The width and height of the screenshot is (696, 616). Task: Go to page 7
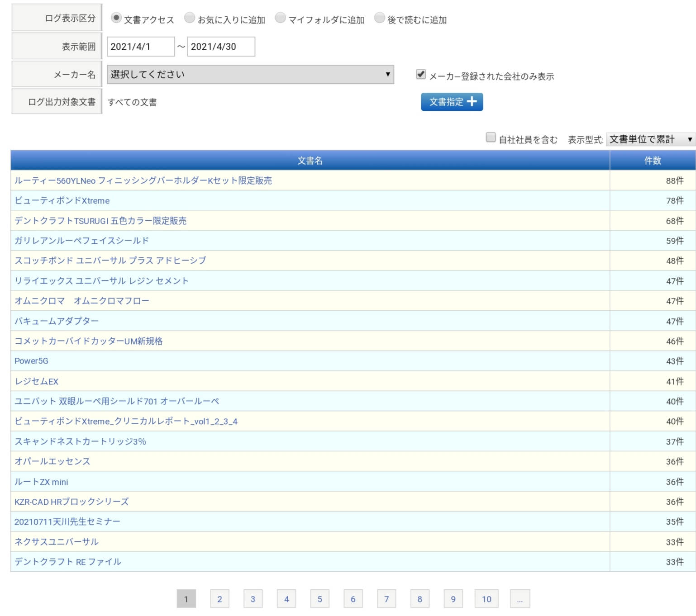coord(386,599)
